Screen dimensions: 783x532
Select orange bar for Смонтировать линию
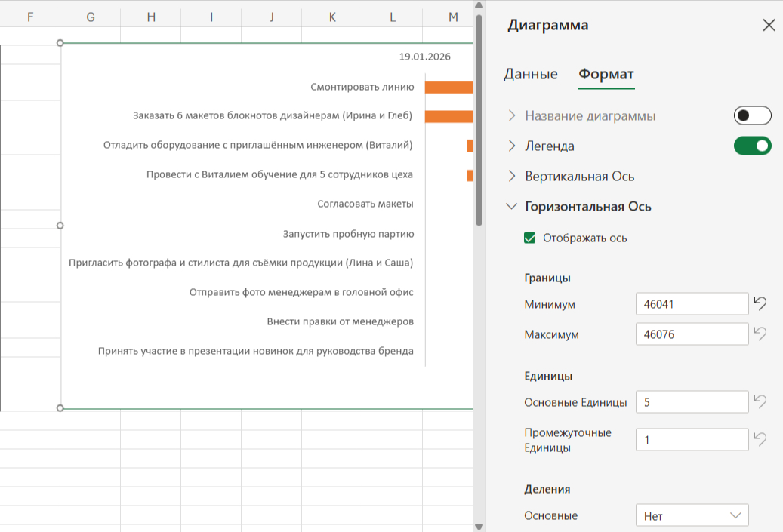coord(449,88)
